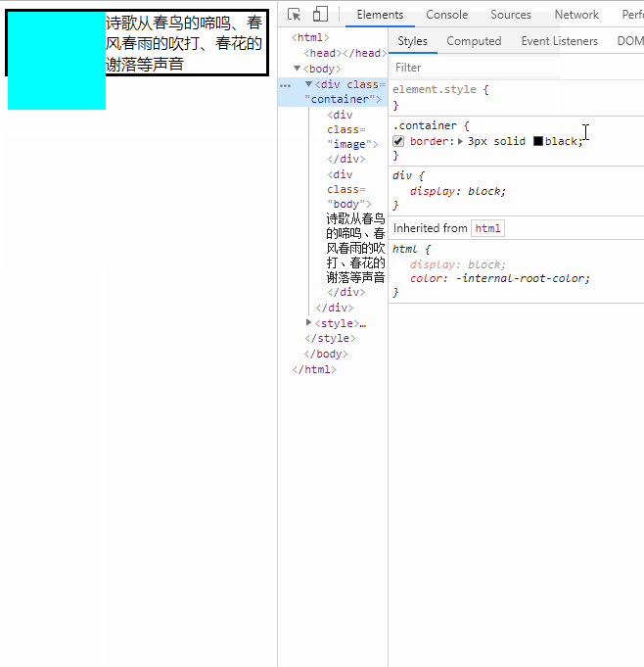Switch to the Console tab
Screen dimensions: 644x667
(446, 15)
